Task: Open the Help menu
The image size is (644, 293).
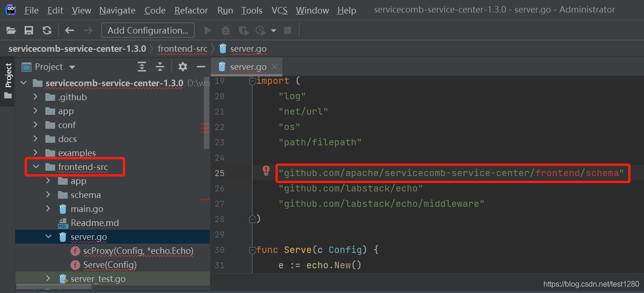Action: (x=347, y=10)
